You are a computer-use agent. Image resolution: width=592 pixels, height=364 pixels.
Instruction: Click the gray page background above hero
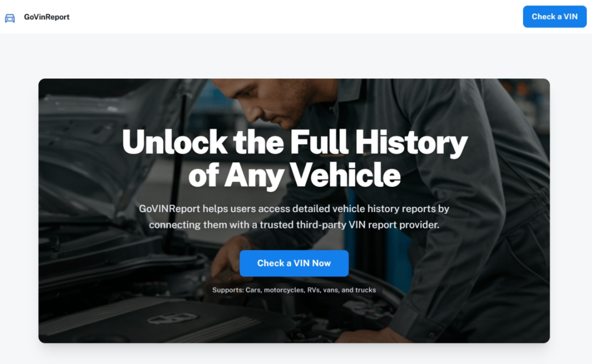[x=294, y=56]
